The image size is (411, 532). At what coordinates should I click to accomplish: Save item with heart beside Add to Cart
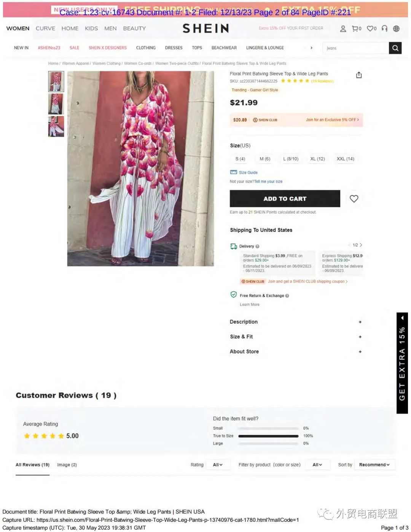pyautogui.click(x=354, y=199)
